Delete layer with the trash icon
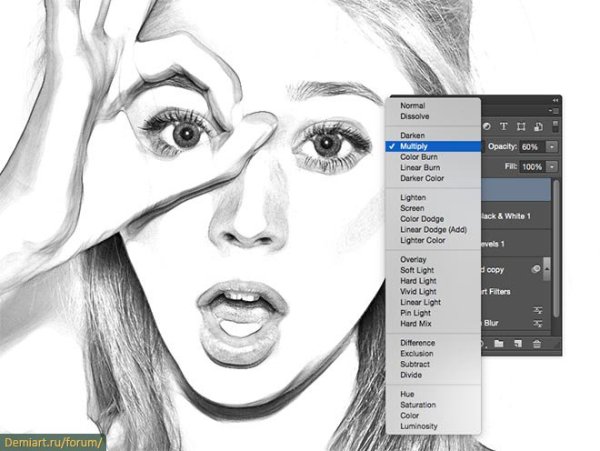The height and width of the screenshot is (451, 600). coord(536,344)
